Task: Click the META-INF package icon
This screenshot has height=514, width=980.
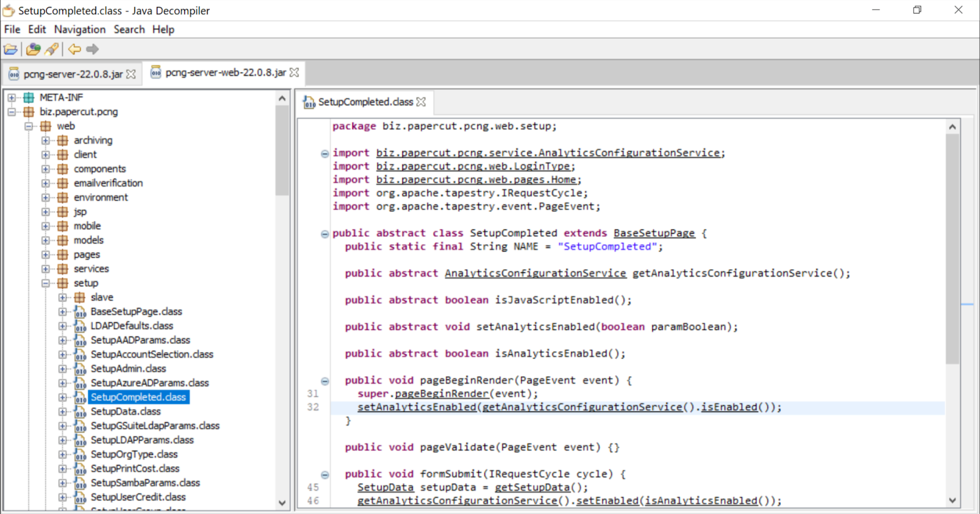Action: (x=29, y=97)
